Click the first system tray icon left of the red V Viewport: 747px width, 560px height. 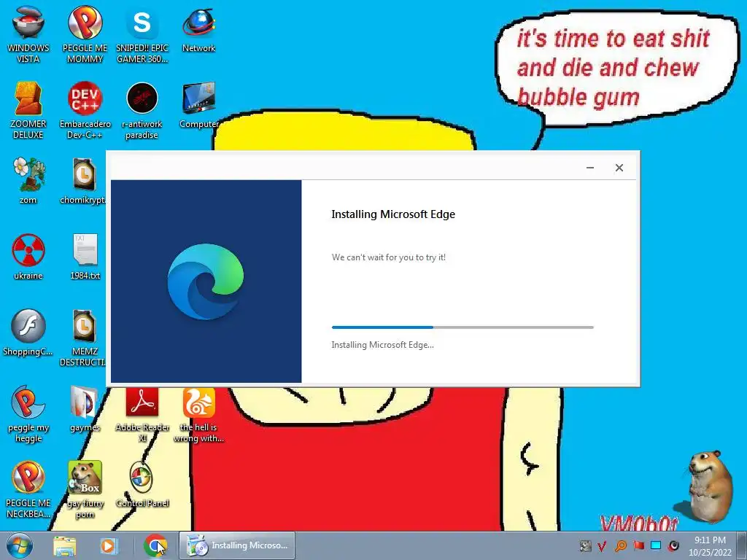pos(585,545)
